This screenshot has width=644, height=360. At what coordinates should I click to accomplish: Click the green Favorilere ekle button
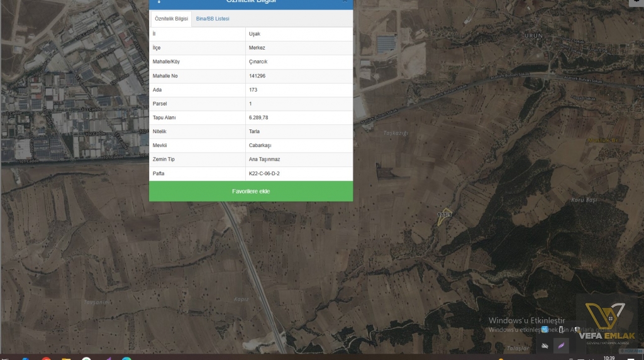250,191
